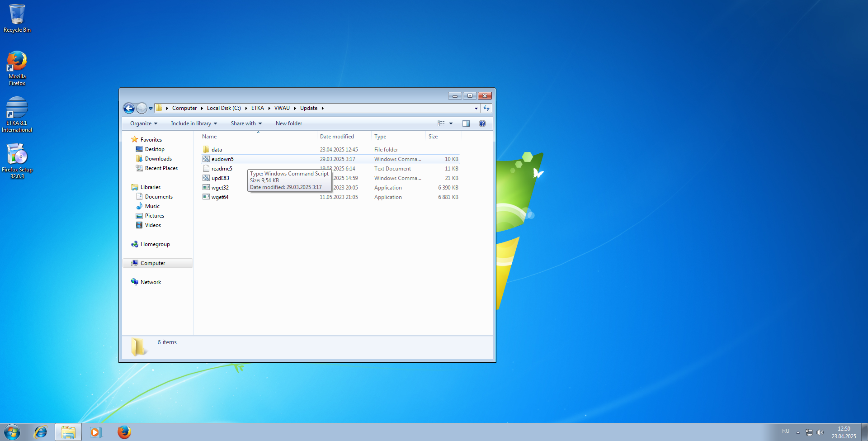This screenshot has height=441, width=868.
Task: Open Desktop in the navigation pane
Action: point(155,149)
